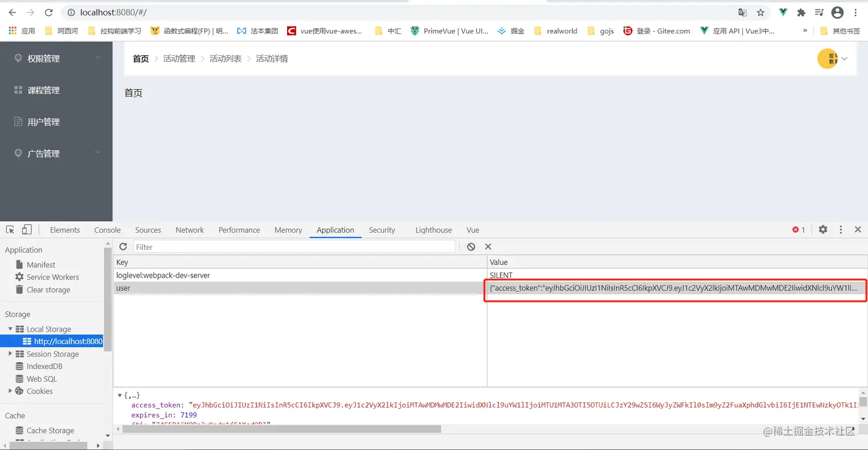This screenshot has width=868, height=450.
Task: Expand the 权限管理 sidebar menu
Action: pos(56,58)
